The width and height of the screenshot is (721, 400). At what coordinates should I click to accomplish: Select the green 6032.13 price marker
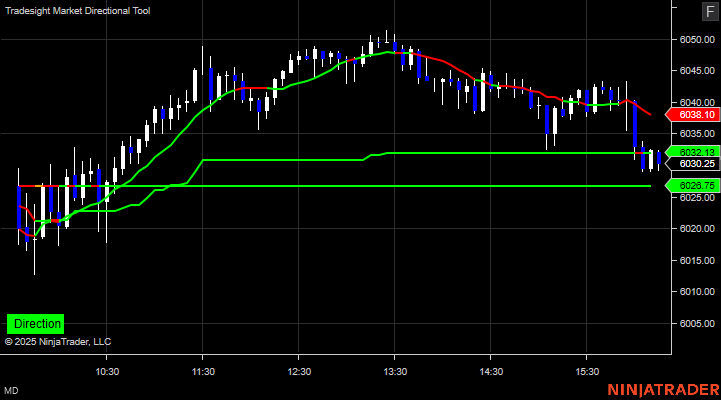click(x=693, y=152)
